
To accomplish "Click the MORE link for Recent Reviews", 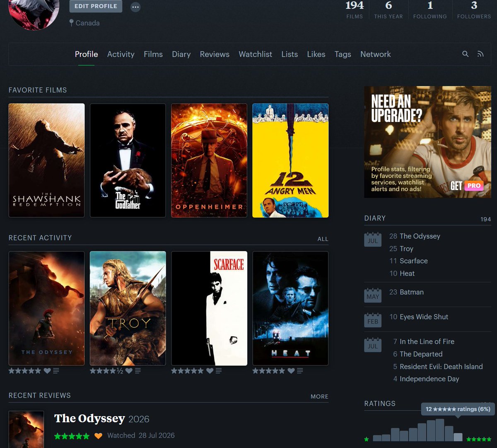I will 319,397.
